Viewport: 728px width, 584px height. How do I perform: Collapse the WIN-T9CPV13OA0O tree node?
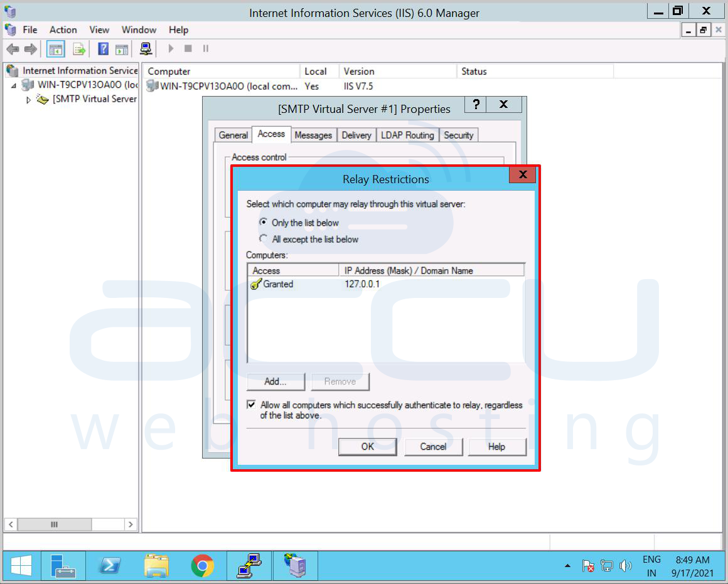coord(13,85)
